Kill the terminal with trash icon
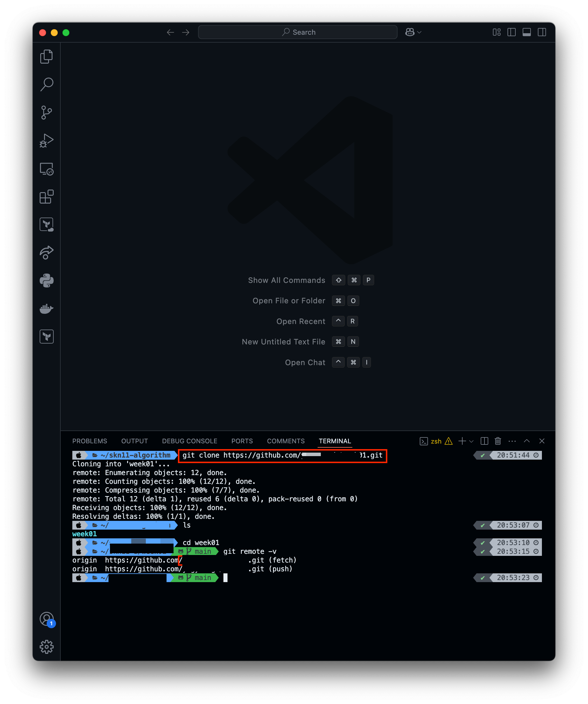Image resolution: width=588 pixels, height=704 pixels. click(498, 441)
